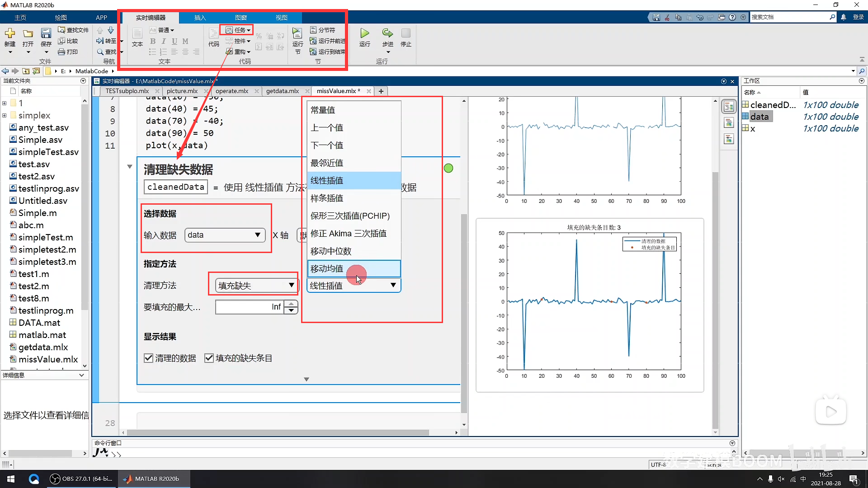Click the Stop (停止) button
The width and height of the screenshot is (868, 488).
406,37
